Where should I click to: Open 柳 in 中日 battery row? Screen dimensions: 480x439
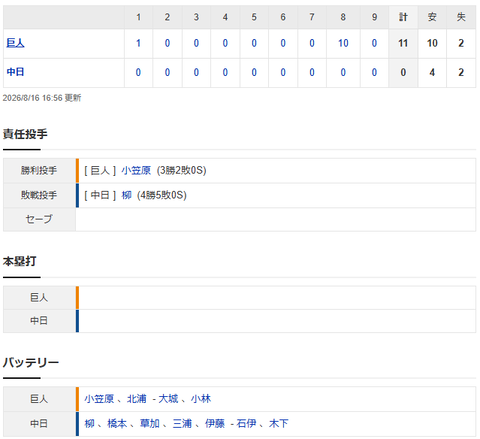(x=89, y=424)
